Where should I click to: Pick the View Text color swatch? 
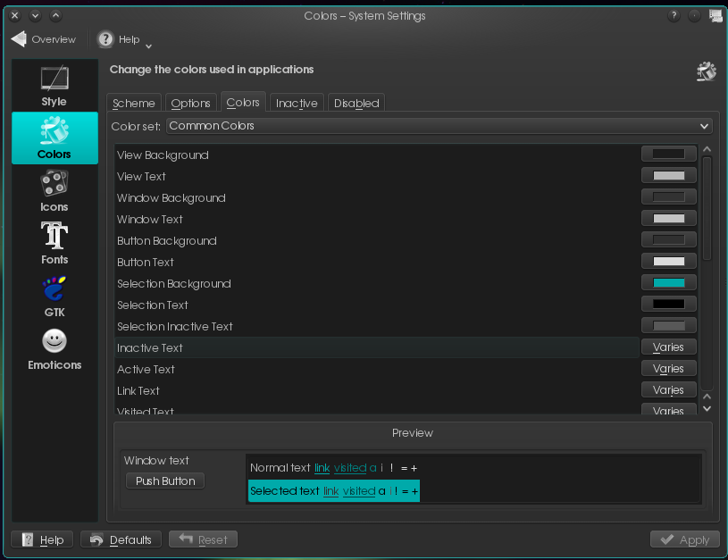[668, 176]
